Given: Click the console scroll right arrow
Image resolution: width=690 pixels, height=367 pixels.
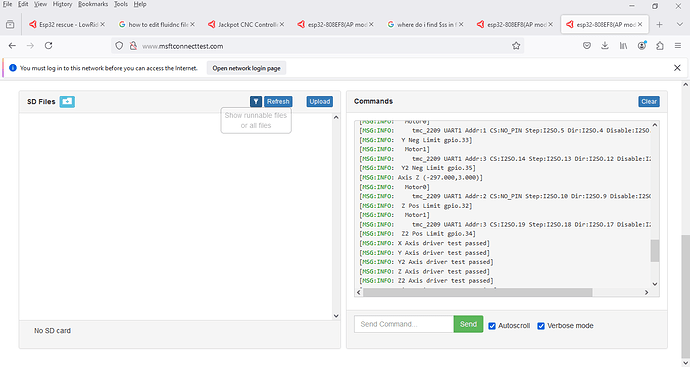Looking at the screenshot, I should [x=646, y=292].
